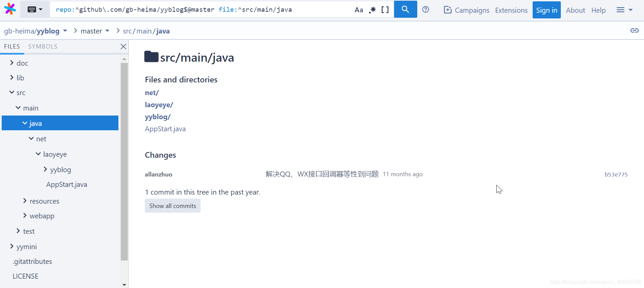Open Campaigns page

point(467,10)
